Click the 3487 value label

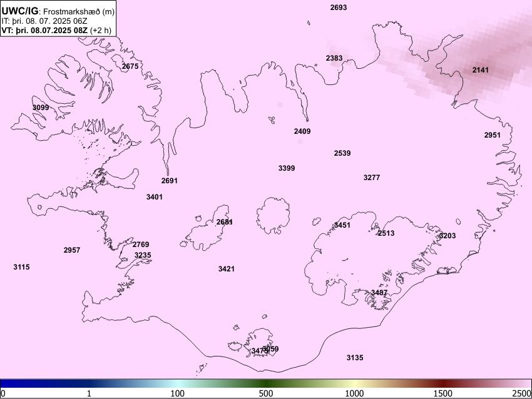click(x=379, y=293)
